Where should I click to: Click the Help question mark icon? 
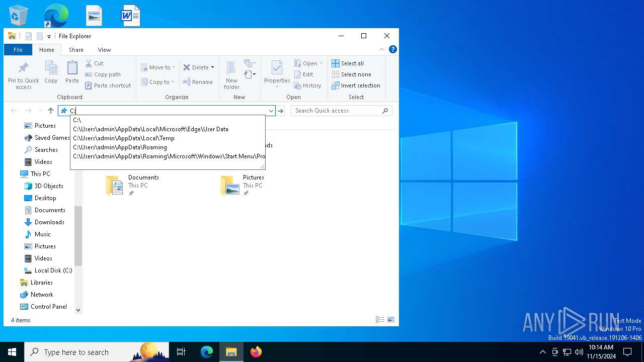(393, 49)
